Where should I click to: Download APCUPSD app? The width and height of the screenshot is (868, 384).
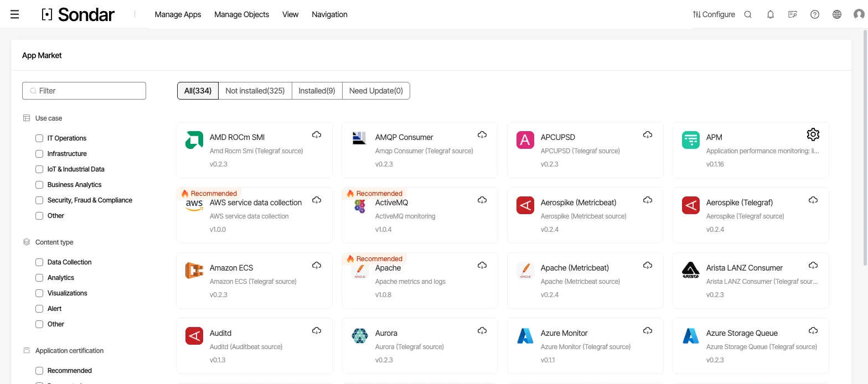coord(648,135)
